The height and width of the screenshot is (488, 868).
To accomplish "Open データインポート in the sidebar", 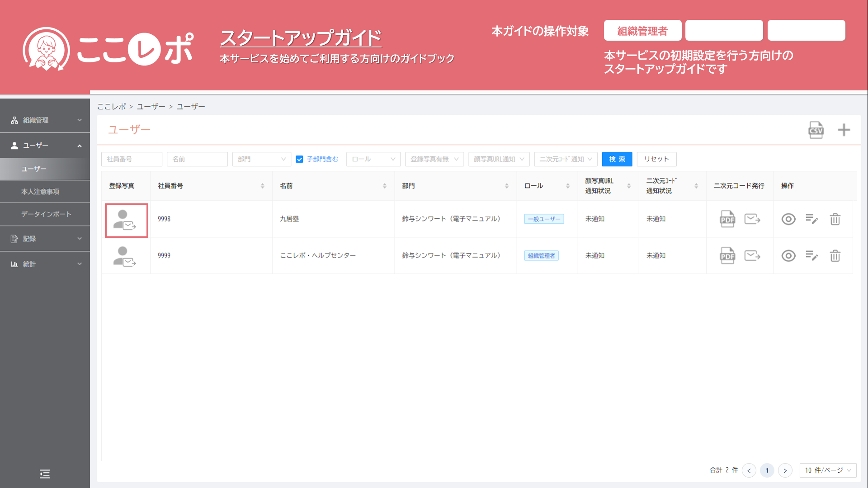I will (x=46, y=214).
